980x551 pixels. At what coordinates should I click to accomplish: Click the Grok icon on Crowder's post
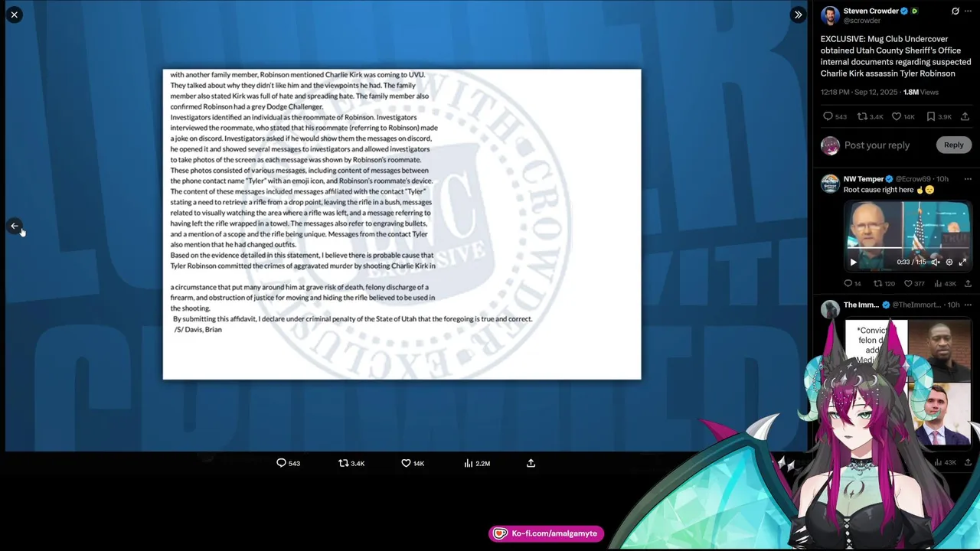click(955, 11)
